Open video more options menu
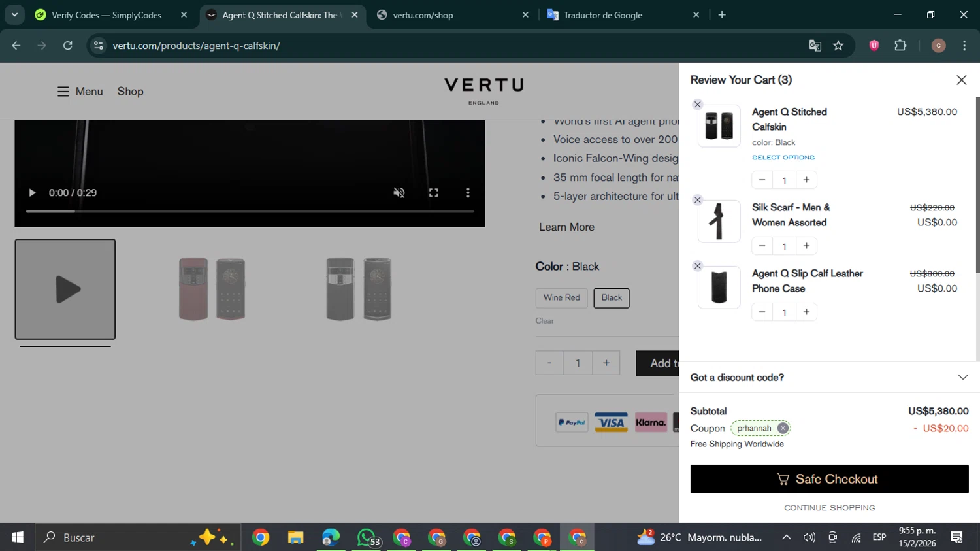Viewport: 980px width, 551px height. point(468,193)
